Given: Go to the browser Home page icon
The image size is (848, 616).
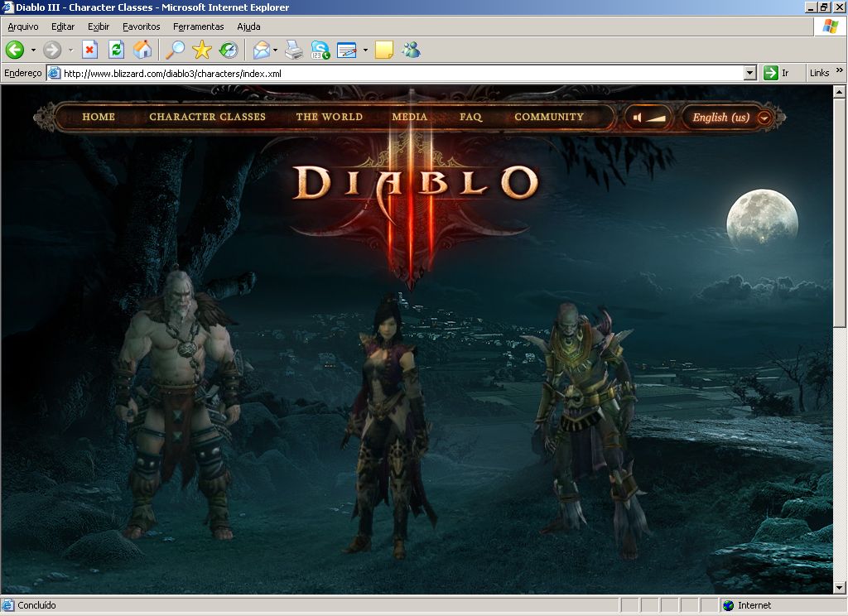Looking at the screenshot, I should 142,51.
